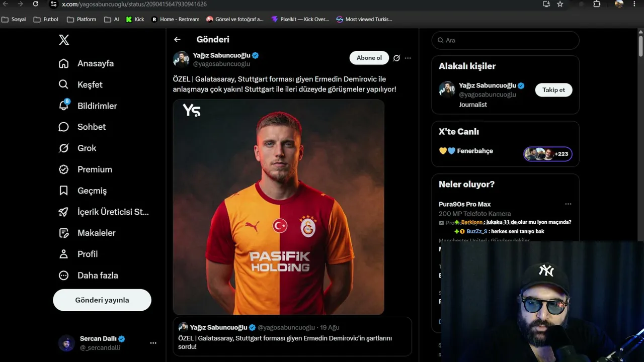Click the @yagosabuncuoglu handle on the post
Image resolution: width=644 pixels, height=362 pixels.
click(x=222, y=64)
